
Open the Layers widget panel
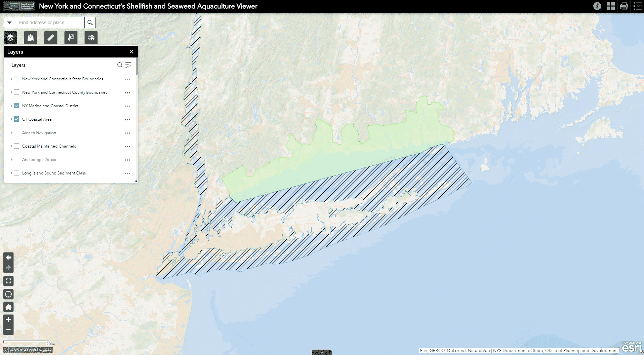point(10,38)
